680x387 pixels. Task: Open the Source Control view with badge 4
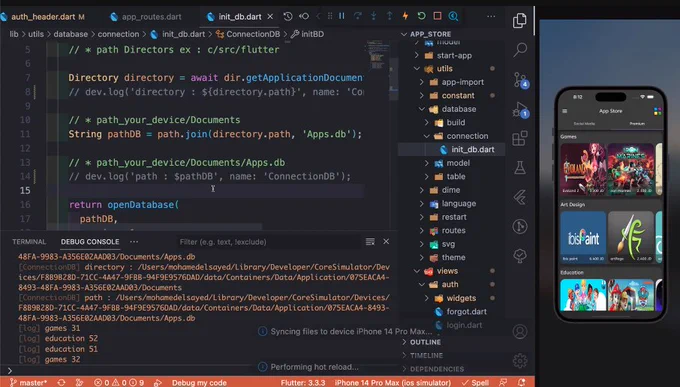[x=520, y=80]
